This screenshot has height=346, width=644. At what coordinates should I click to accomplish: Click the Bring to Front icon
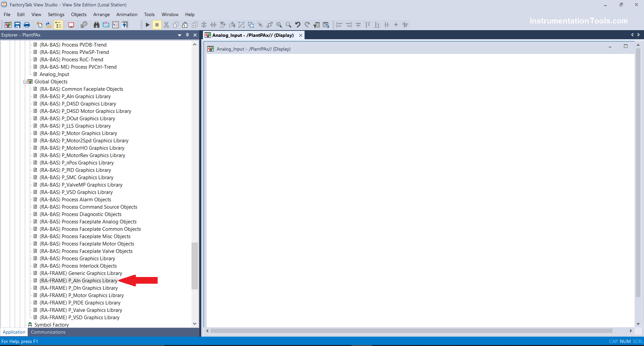pos(270,25)
